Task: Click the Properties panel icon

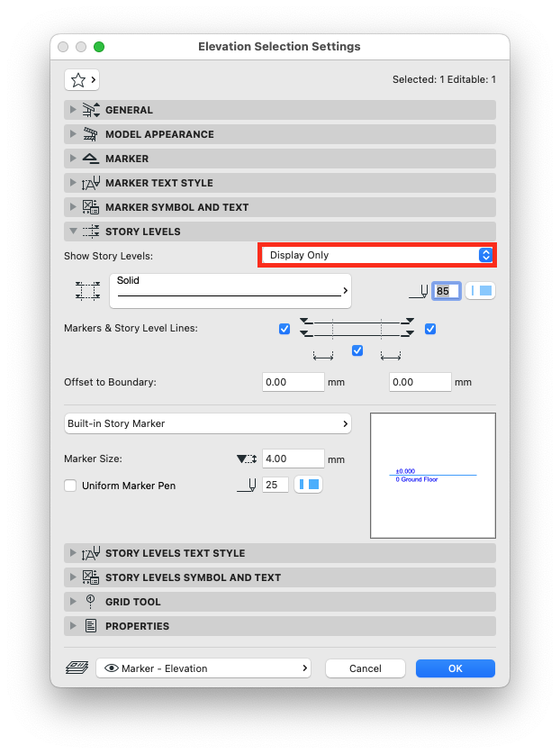Action: (91, 625)
